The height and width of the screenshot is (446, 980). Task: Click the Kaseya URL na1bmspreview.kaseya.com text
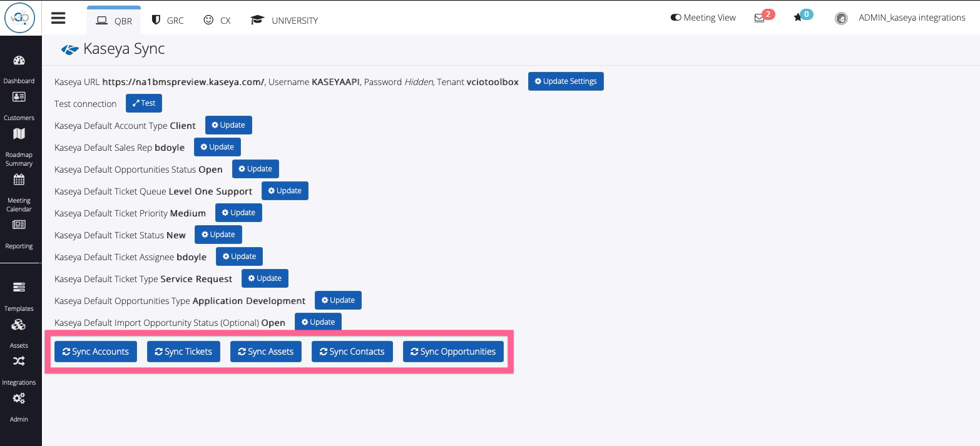pyautogui.click(x=183, y=82)
